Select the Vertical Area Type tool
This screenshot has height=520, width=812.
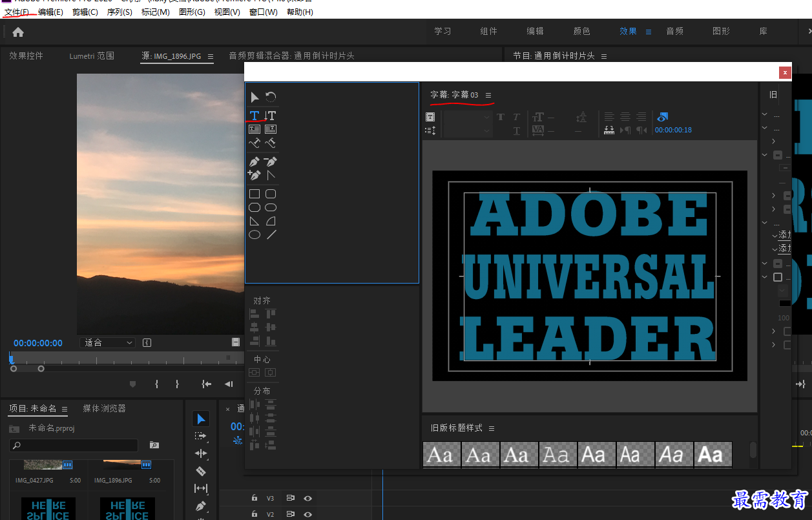point(271,129)
